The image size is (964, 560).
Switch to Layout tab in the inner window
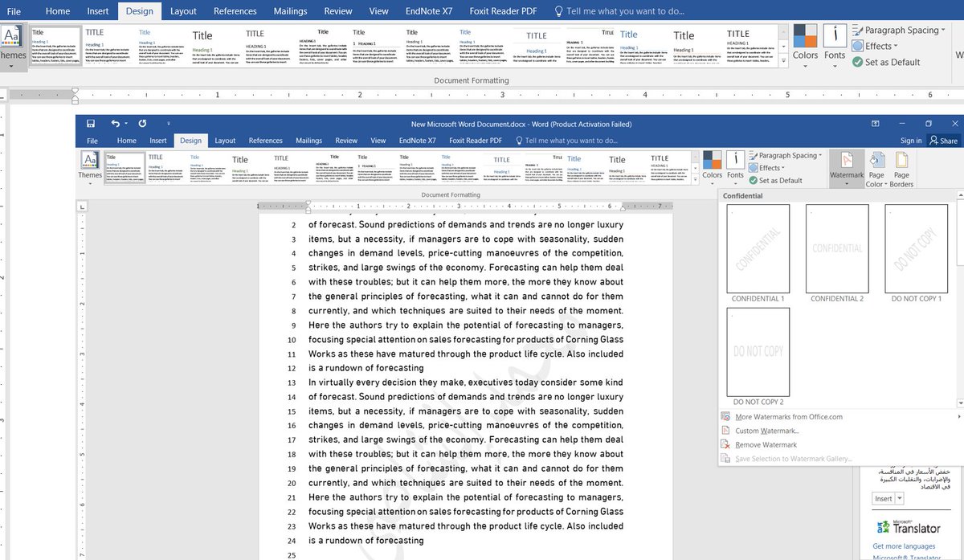coord(225,141)
